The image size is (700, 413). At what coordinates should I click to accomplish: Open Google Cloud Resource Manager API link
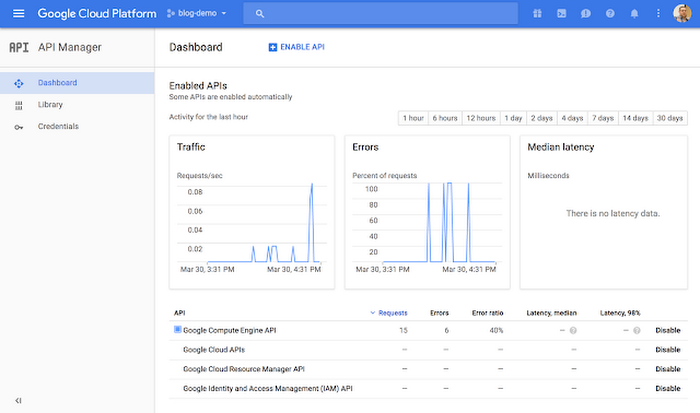coord(244,369)
